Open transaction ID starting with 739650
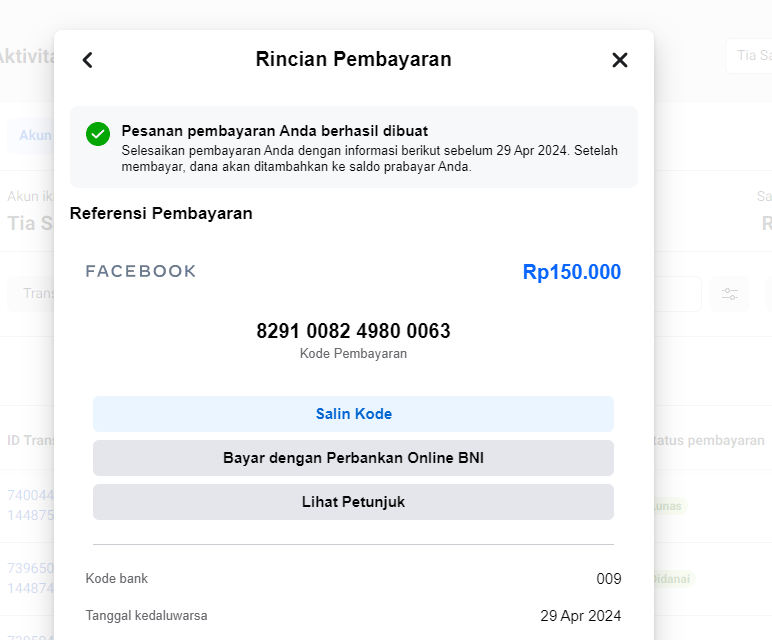772x640 pixels. 31,578
